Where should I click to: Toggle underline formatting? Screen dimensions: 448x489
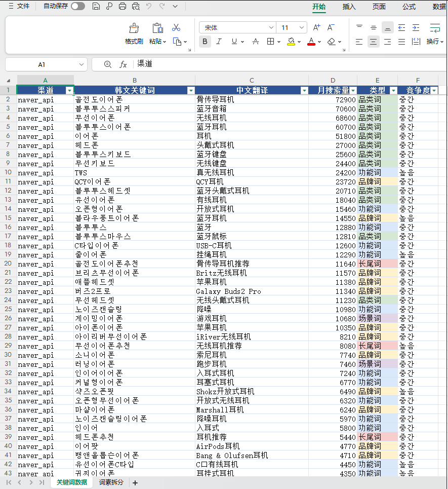click(x=234, y=42)
